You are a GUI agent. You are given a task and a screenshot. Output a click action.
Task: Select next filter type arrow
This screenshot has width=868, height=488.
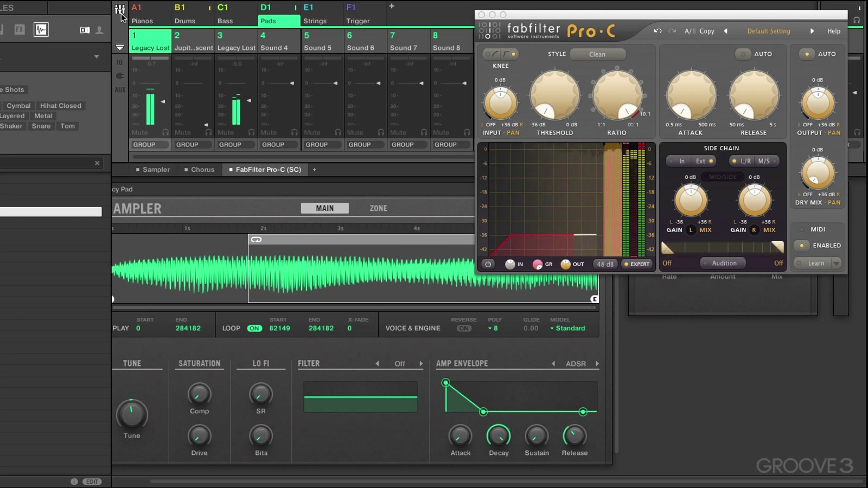pos(421,364)
